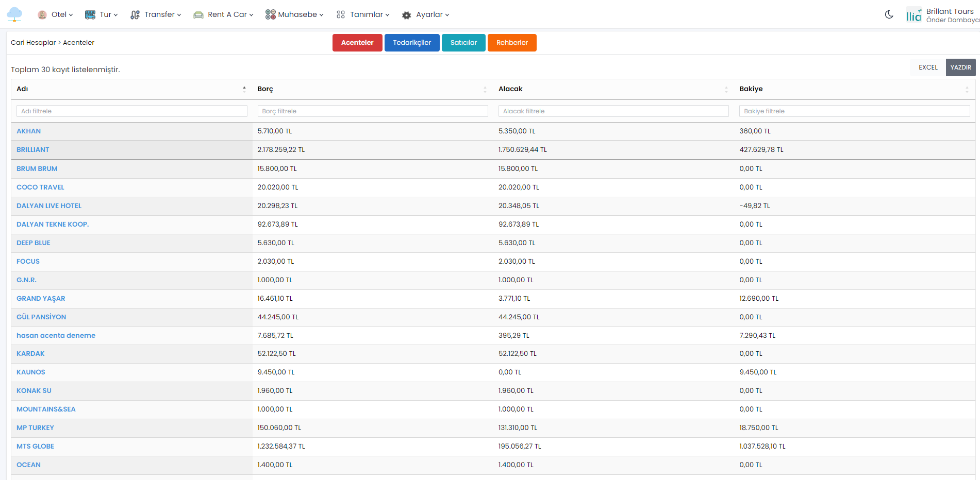Click the cloud logo icon
This screenshot has width=980, height=480.
tap(14, 14)
